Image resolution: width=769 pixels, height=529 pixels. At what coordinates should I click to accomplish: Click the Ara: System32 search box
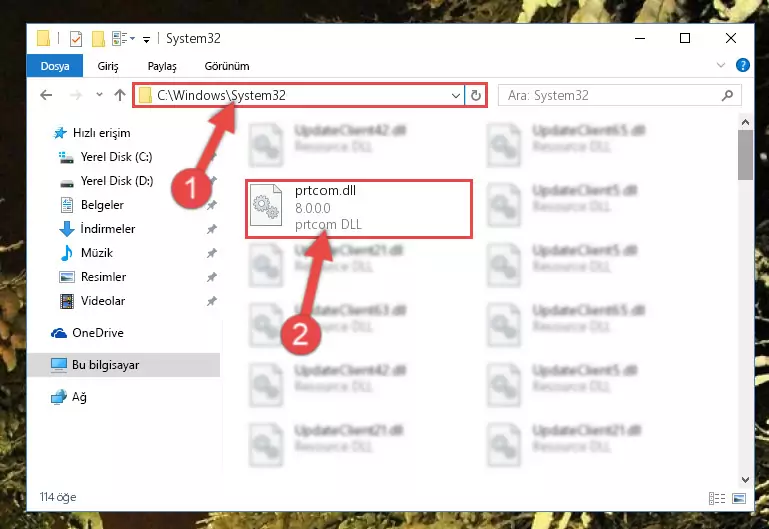619,95
